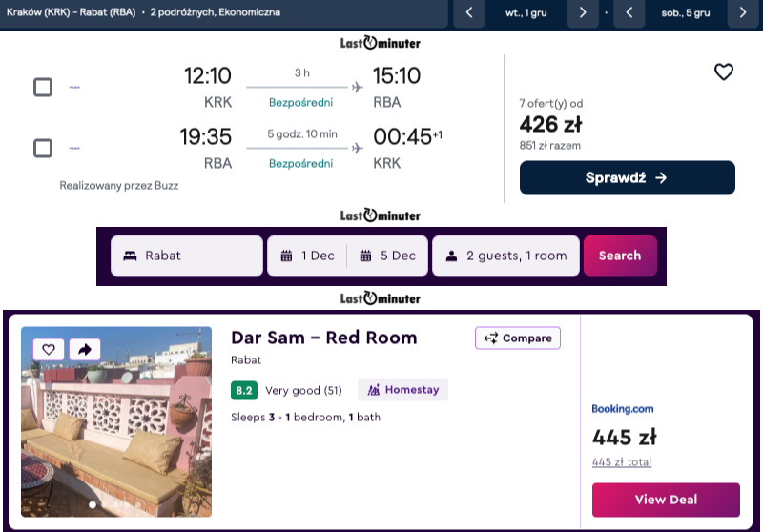This screenshot has width=763, height=532.
Task: Click the Sprawdź button
Action: [628, 178]
